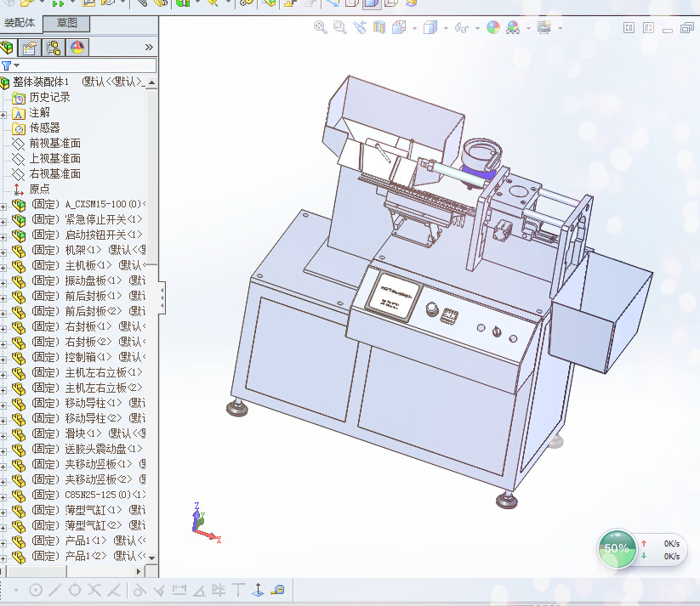Select the 送胶头震动盘<1> component
Viewport: 700px width, 606px height.
87,449
